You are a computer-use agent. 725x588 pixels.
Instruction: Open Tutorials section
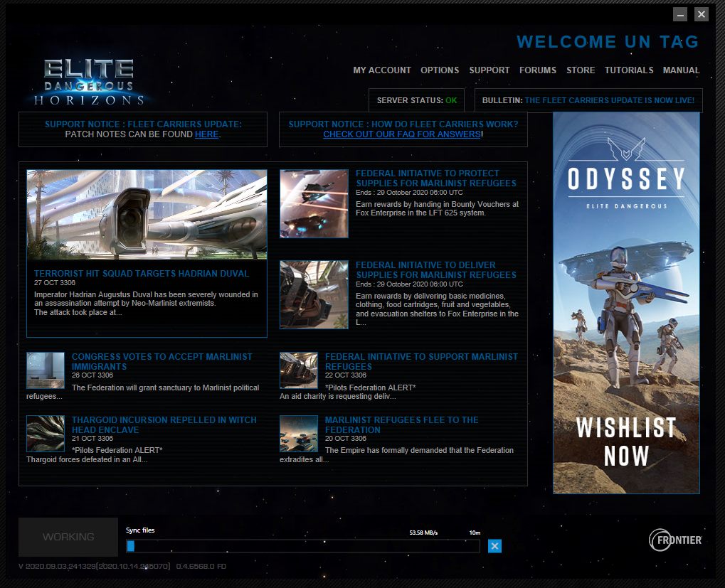[629, 70]
